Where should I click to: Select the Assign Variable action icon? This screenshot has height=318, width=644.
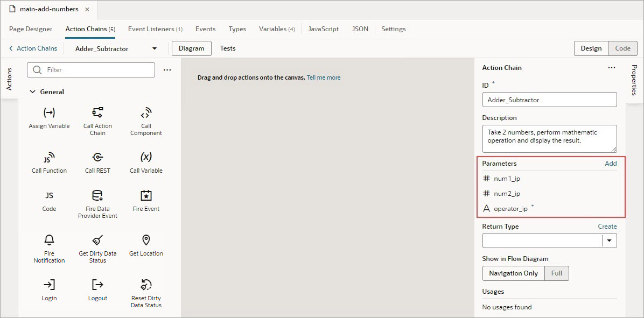point(49,113)
